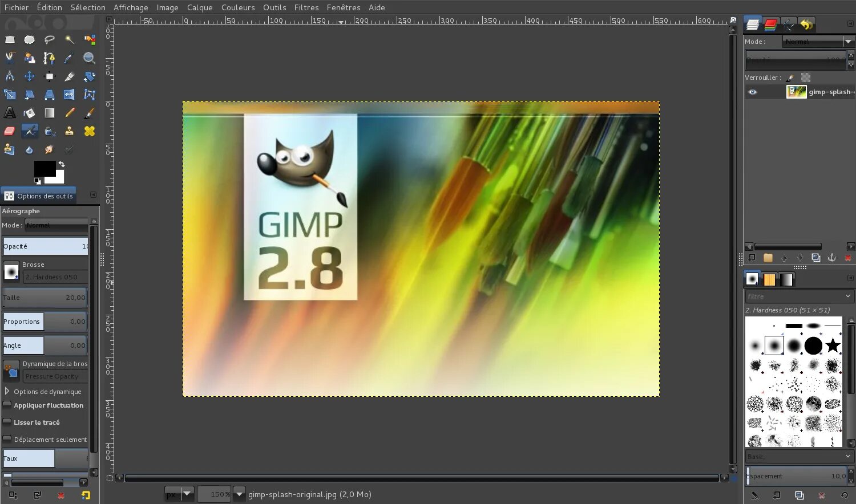Open the Fichier menu
Screen dimensions: 856x504
click(17, 7)
